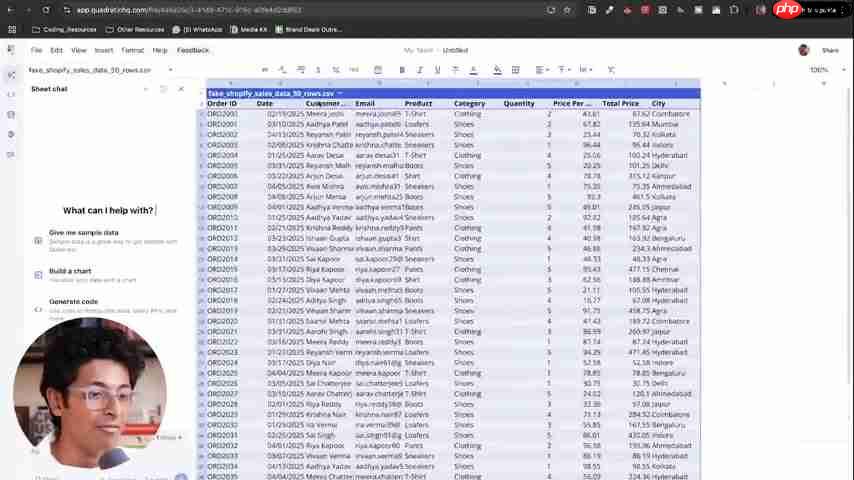Screen dimensions: 854x480
Task: Click the 'What can I help with?' input
Action: pyautogui.click(x=108, y=210)
